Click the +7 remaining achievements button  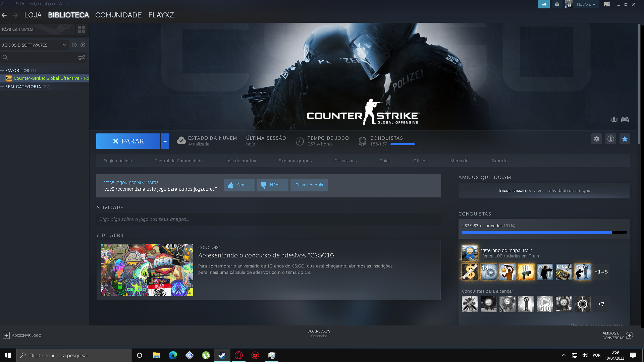click(x=601, y=304)
